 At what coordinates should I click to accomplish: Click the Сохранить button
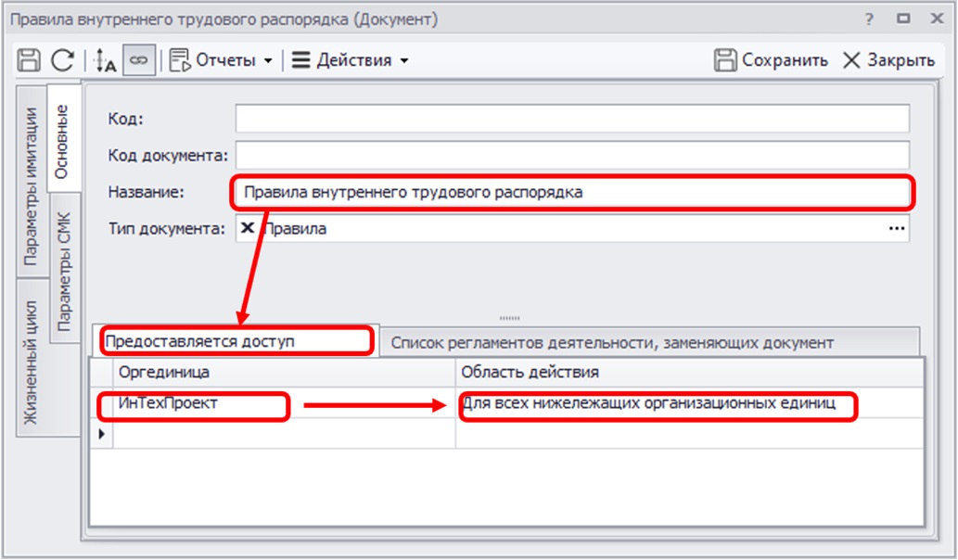point(771,61)
